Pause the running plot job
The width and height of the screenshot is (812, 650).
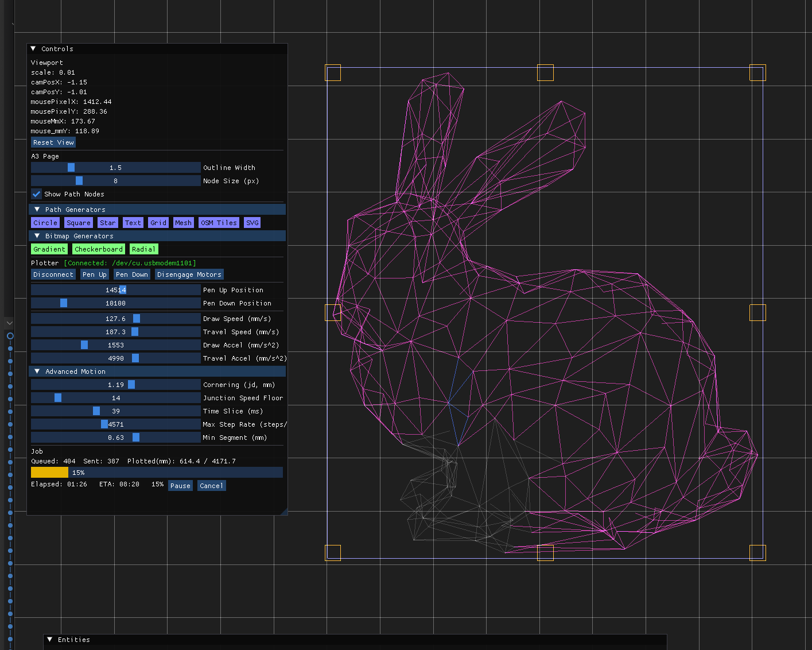(180, 486)
